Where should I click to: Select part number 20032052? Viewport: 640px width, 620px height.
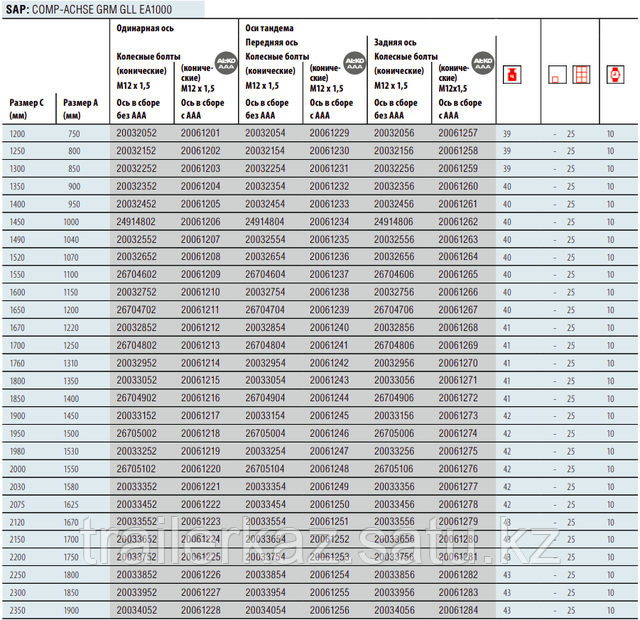[x=136, y=133]
